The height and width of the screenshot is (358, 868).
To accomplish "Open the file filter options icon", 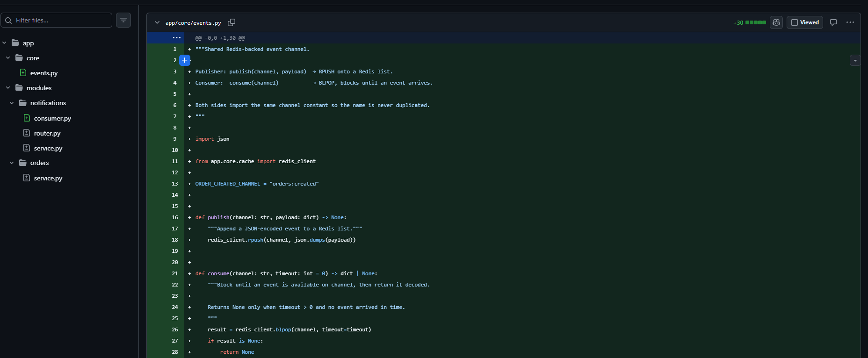I will 123,20.
